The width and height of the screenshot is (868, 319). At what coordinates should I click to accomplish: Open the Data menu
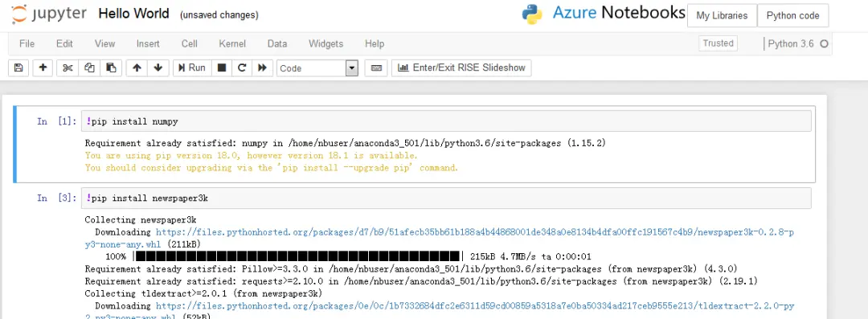tap(276, 43)
